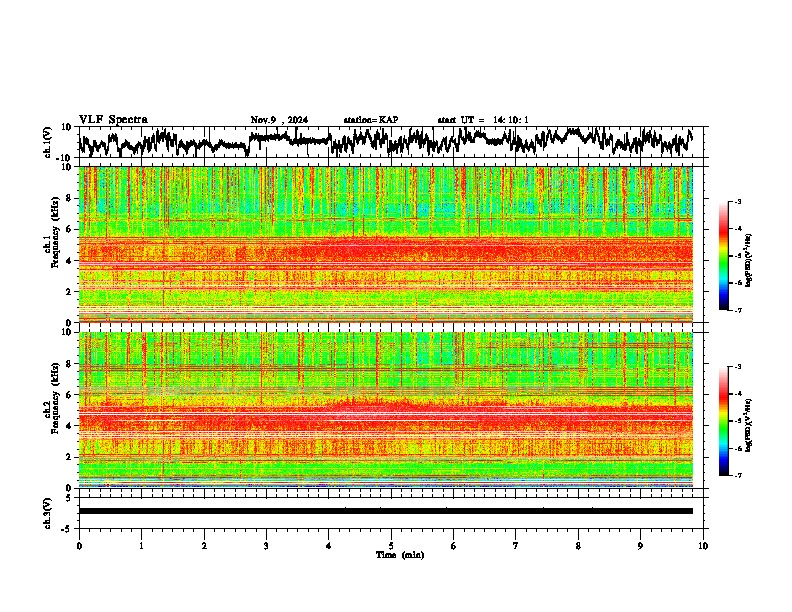The height and width of the screenshot is (612, 792).
Task: Click time axis tick label "0"
Action: pos(79,546)
